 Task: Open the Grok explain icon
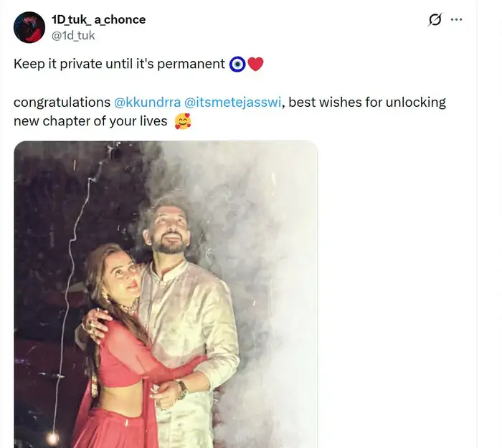coord(435,20)
